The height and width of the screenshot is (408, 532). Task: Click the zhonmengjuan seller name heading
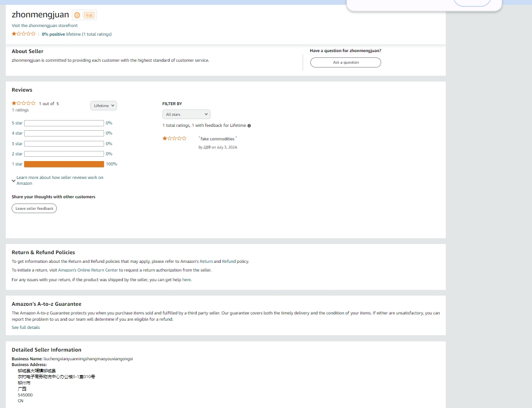click(40, 14)
